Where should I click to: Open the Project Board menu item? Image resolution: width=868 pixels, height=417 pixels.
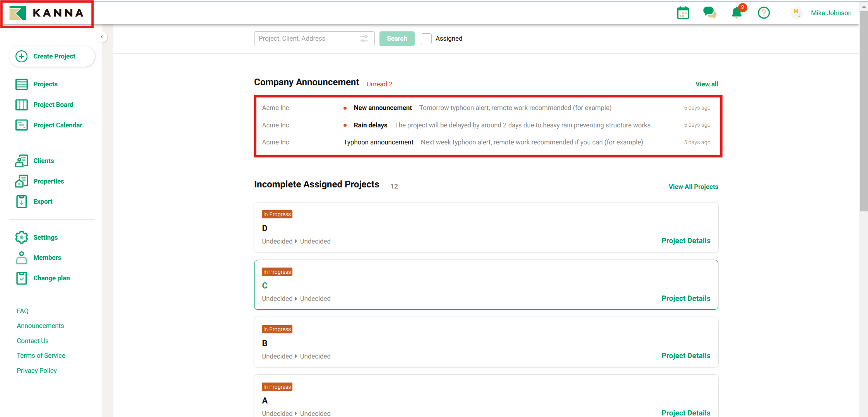click(53, 105)
